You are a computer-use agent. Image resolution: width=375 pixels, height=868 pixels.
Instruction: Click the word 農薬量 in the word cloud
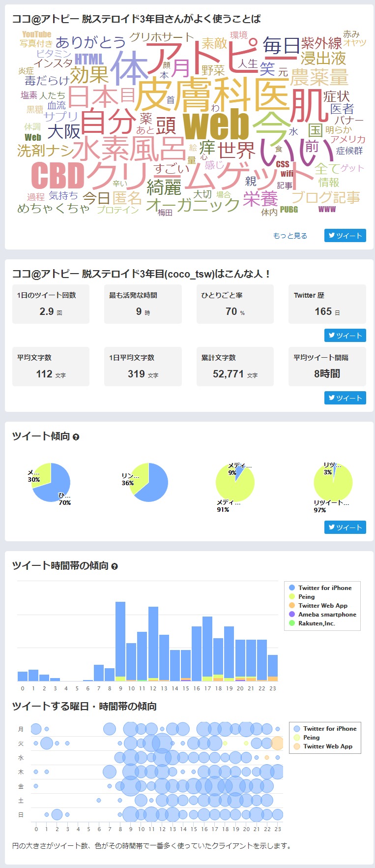(319, 77)
